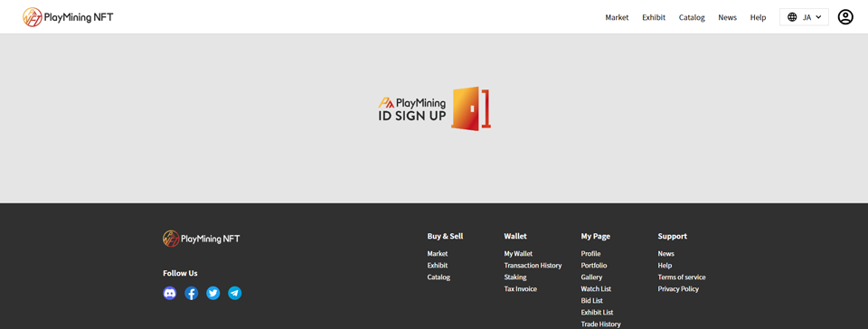Open My Wallet footer link
868x329 pixels.
pyautogui.click(x=518, y=254)
